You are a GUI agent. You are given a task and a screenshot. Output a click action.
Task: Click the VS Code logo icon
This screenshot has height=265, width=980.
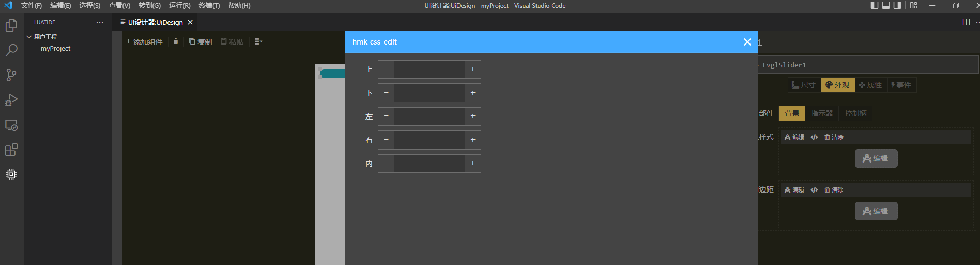(8, 5)
